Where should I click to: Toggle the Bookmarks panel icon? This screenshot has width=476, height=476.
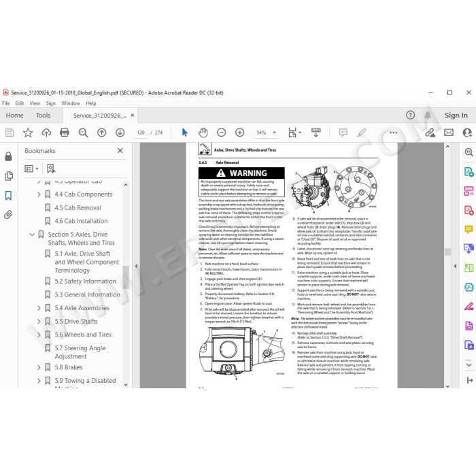(x=8, y=196)
